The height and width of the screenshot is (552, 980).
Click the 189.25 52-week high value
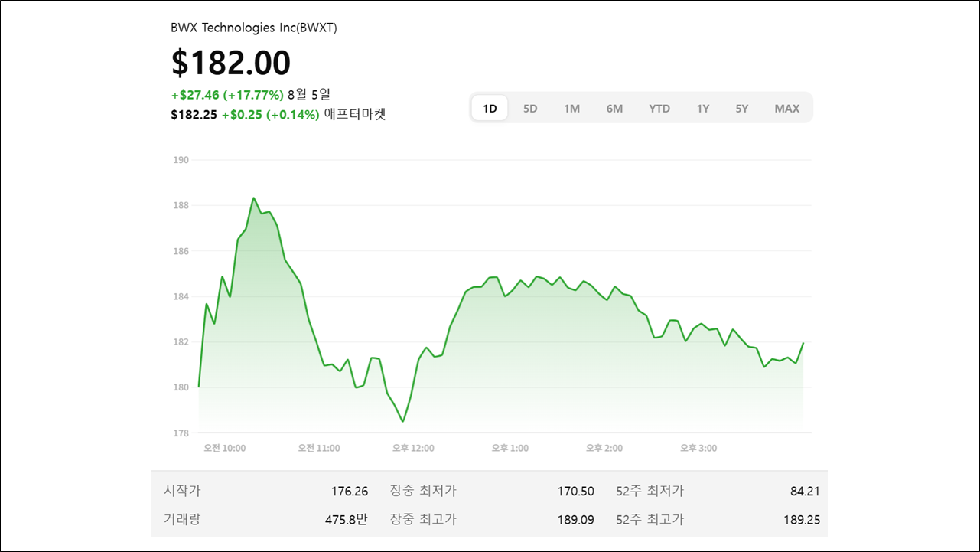pos(802,520)
